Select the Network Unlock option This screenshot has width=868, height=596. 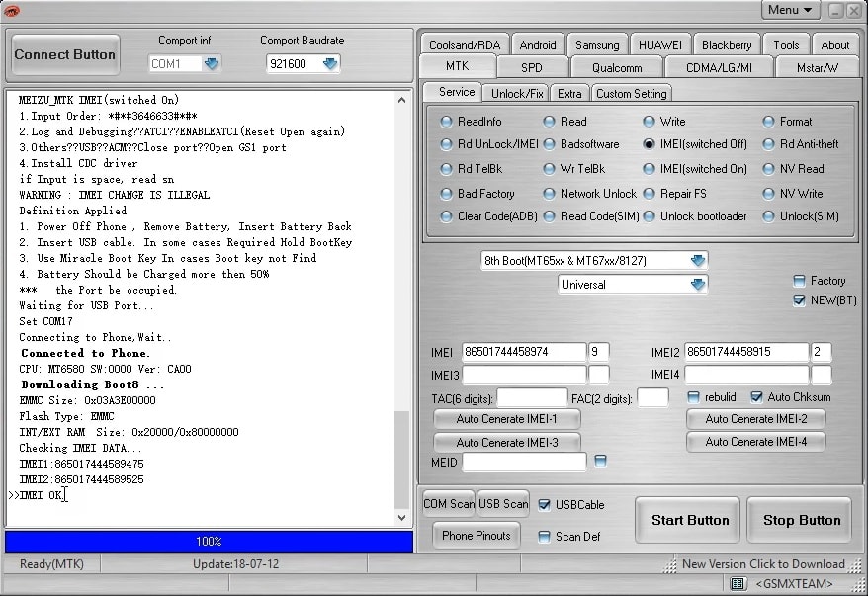590,194
